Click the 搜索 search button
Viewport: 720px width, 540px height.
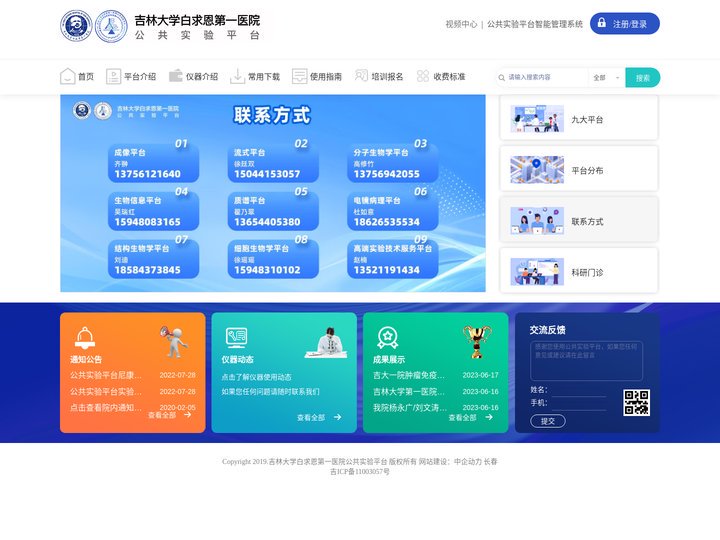tap(642, 78)
